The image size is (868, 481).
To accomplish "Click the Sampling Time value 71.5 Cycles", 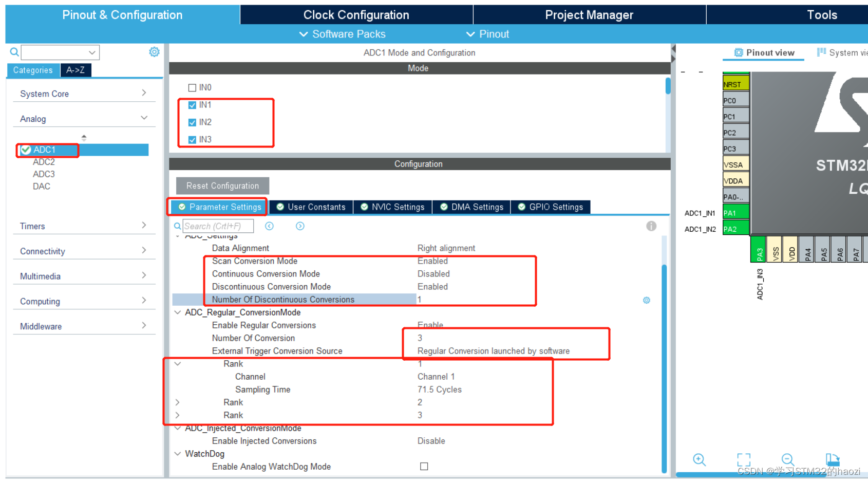I will tap(440, 390).
